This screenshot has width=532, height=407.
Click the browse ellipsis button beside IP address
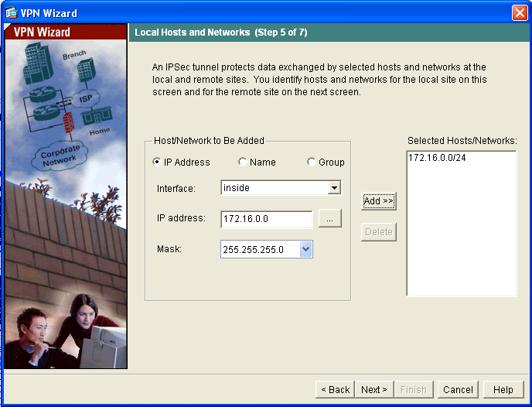click(x=329, y=220)
